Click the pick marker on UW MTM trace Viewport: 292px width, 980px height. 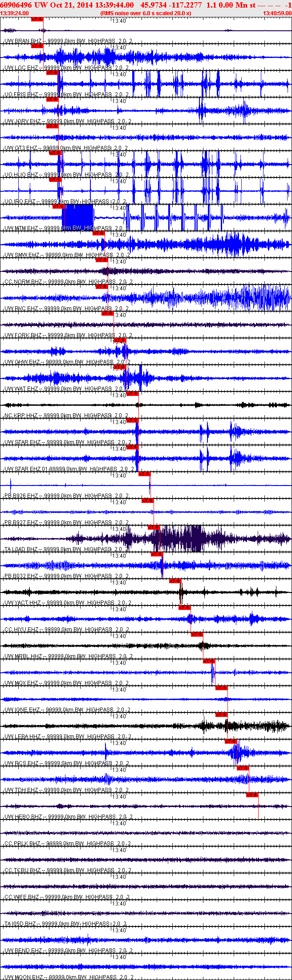pos(59,206)
